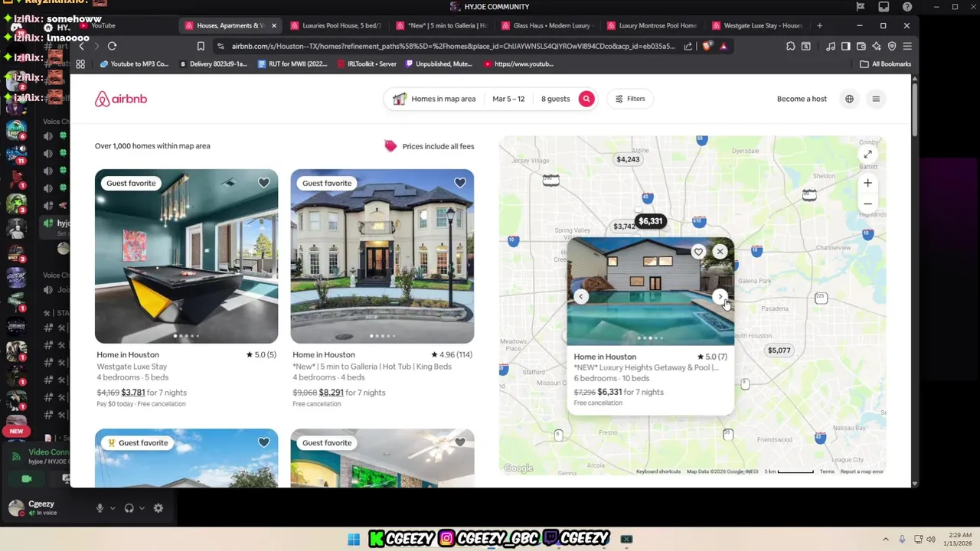Expand Discord headphone output options arrow
This screenshot has width=980, height=551.
[x=142, y=508]
